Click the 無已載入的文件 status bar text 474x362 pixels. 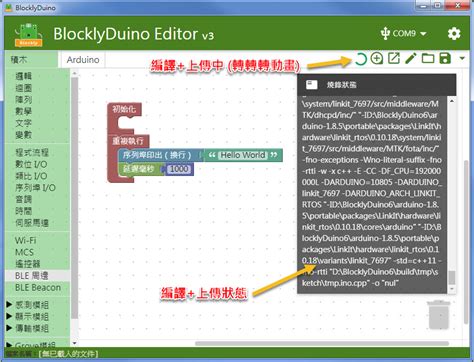68,354
